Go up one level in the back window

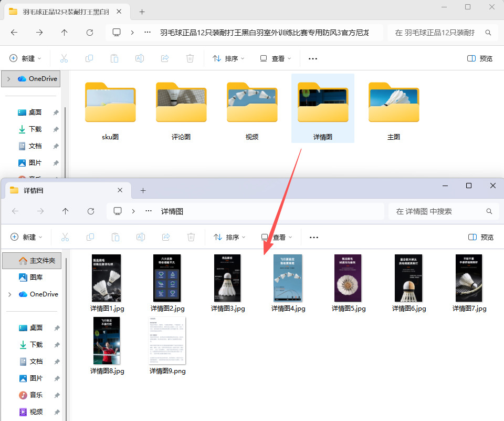click(x=64, y=33)
